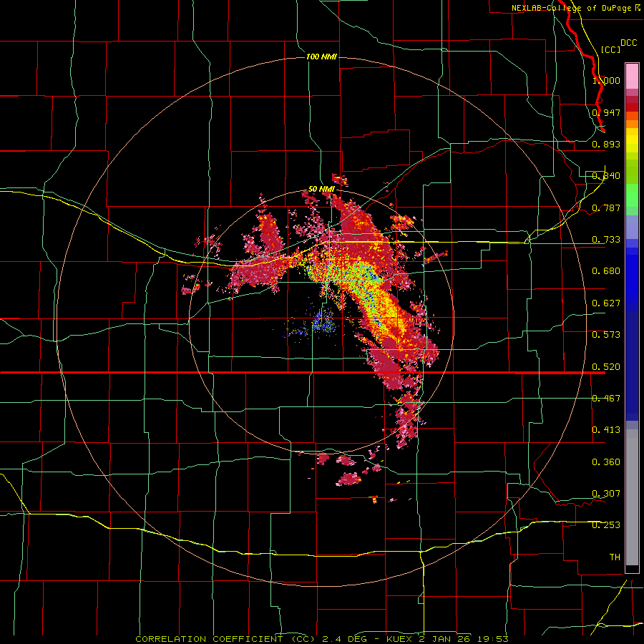
Task: Click the 0.307 scale value
Action: 606,494
